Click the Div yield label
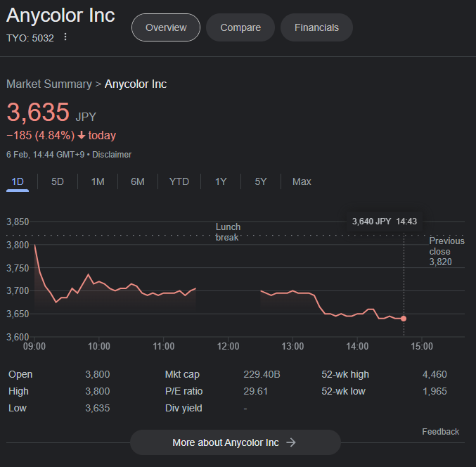The width and height of the screenshot is (476, 467). [x=184, y=408]
